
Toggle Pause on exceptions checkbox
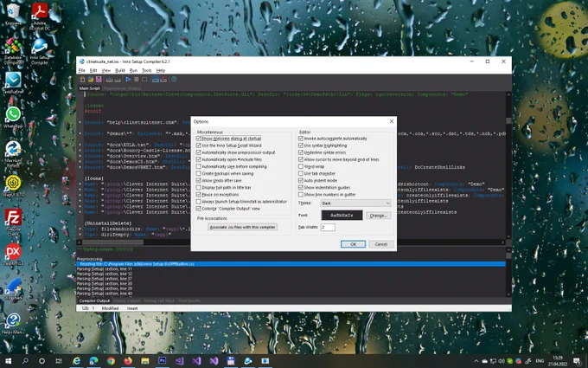click(198, 195)
